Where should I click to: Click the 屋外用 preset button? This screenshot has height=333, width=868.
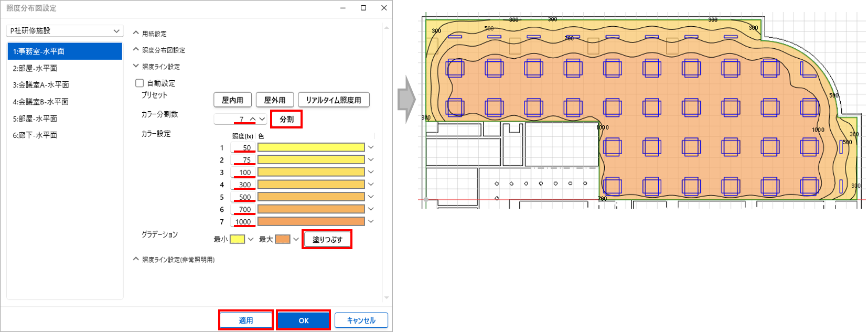click(274, 100)
